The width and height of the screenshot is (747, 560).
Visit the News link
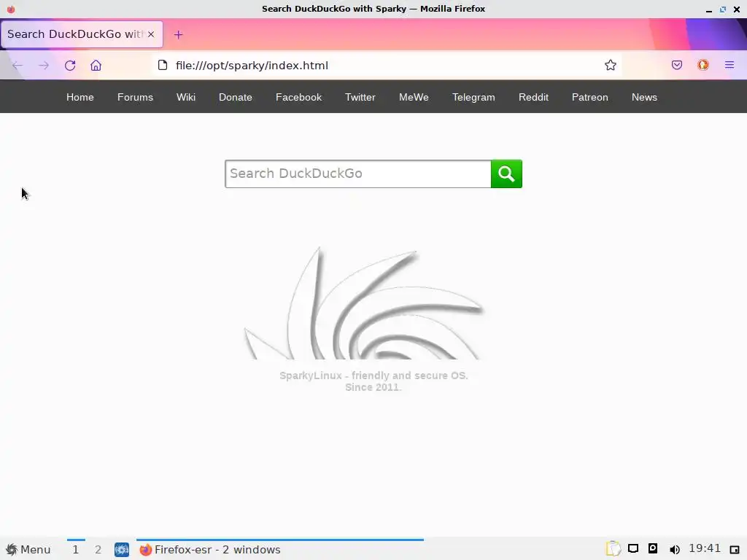644,97
